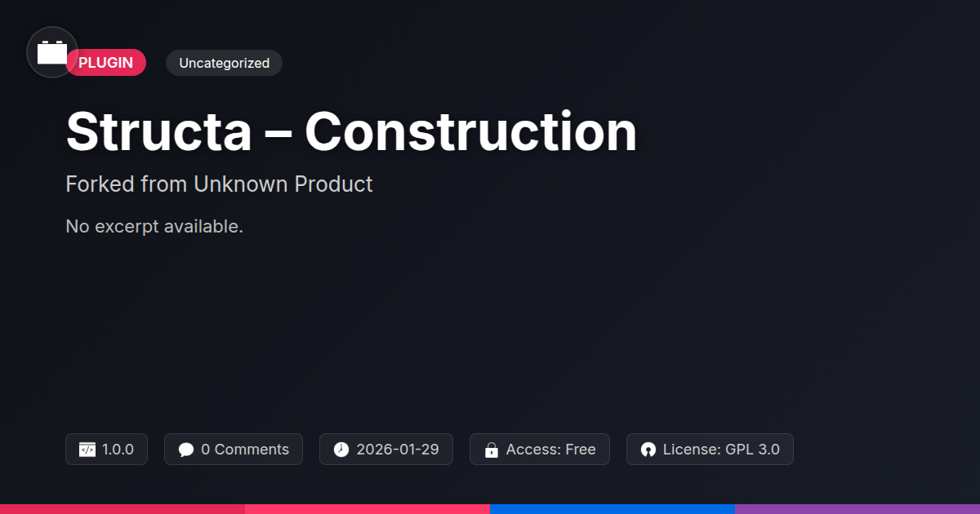Click the purple bottom color stripe
Screen dimensions: 980x514
[857, 509]
